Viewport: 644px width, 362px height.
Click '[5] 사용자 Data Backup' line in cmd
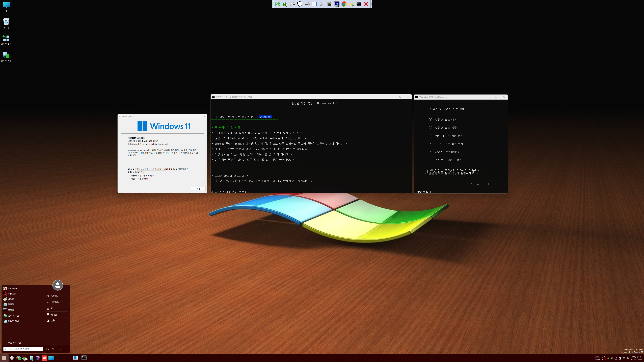(444, 152)
